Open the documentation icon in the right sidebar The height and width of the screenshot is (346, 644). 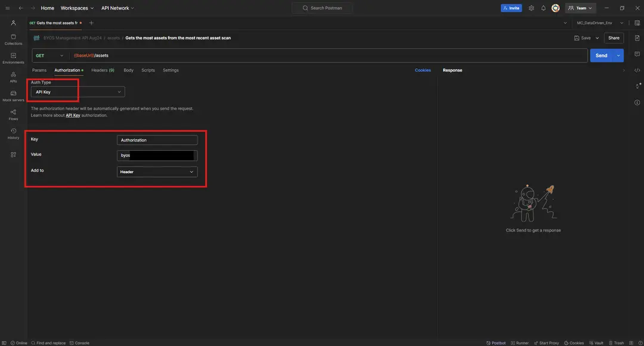(637, 38)
